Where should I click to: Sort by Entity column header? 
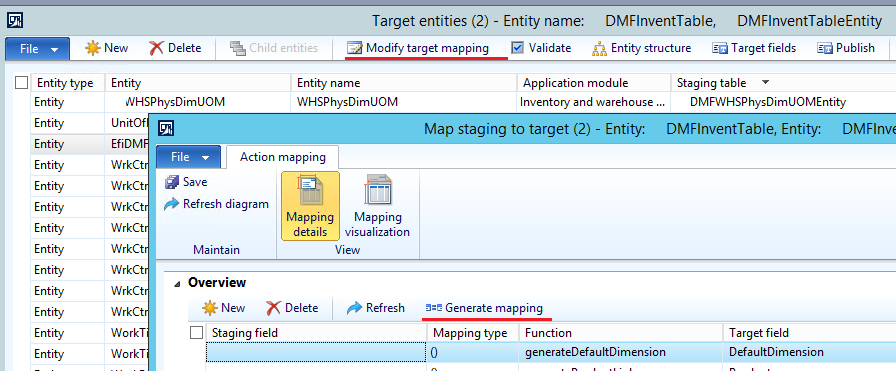click(198, 83)
